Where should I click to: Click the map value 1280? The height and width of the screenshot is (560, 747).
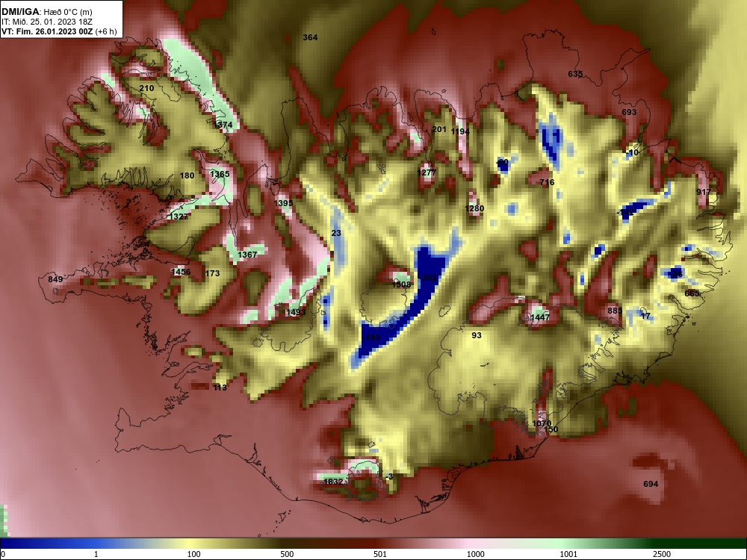pyautogui.click(x=474, y=208)
